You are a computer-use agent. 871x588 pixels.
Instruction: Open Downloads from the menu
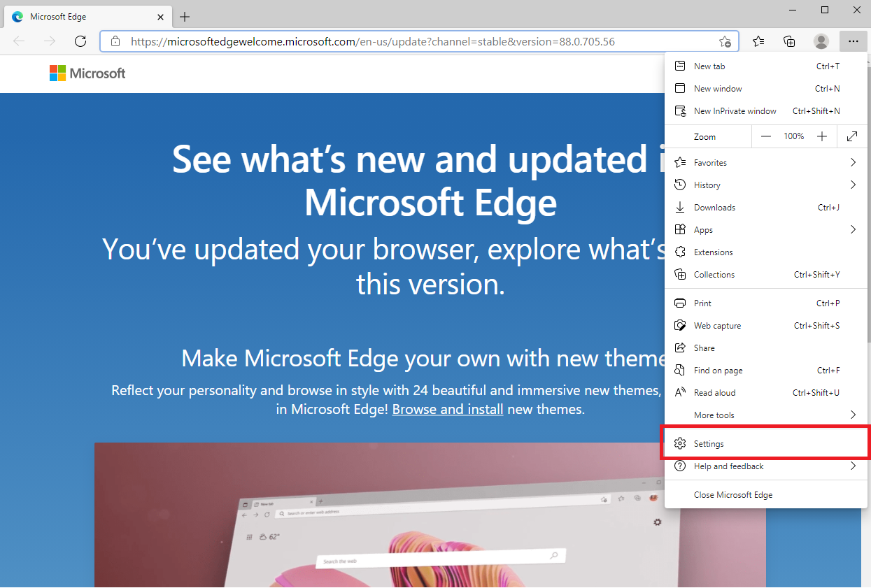[765, 208]
